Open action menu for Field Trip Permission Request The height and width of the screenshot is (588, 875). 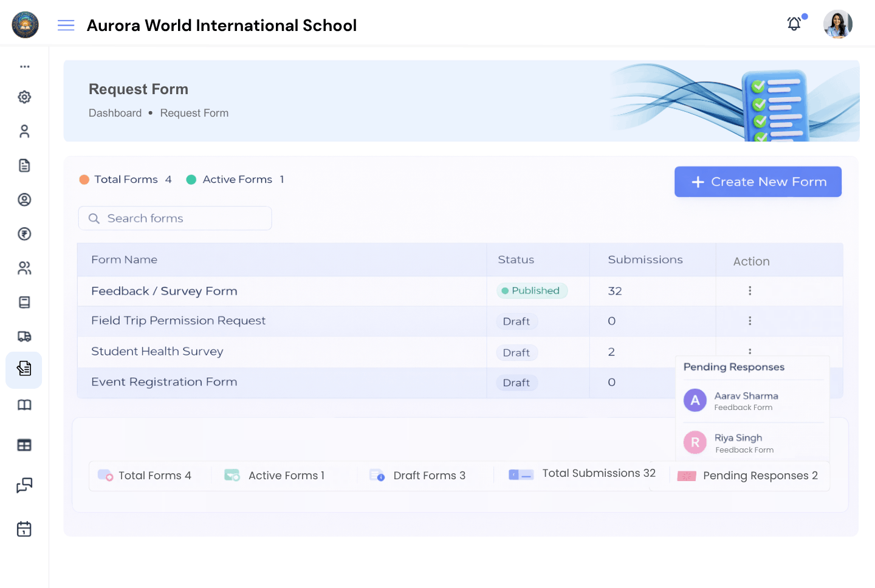click(750, 321)
